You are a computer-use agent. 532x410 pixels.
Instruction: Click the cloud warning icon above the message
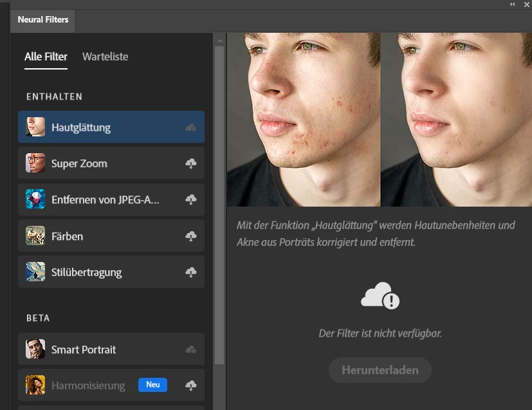click(380, 295)
